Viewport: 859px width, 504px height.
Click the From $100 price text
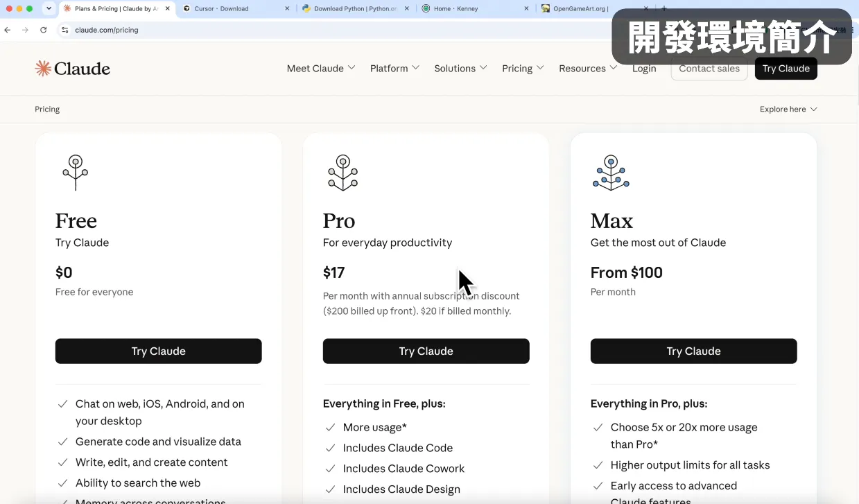click(x=627, y=272)
